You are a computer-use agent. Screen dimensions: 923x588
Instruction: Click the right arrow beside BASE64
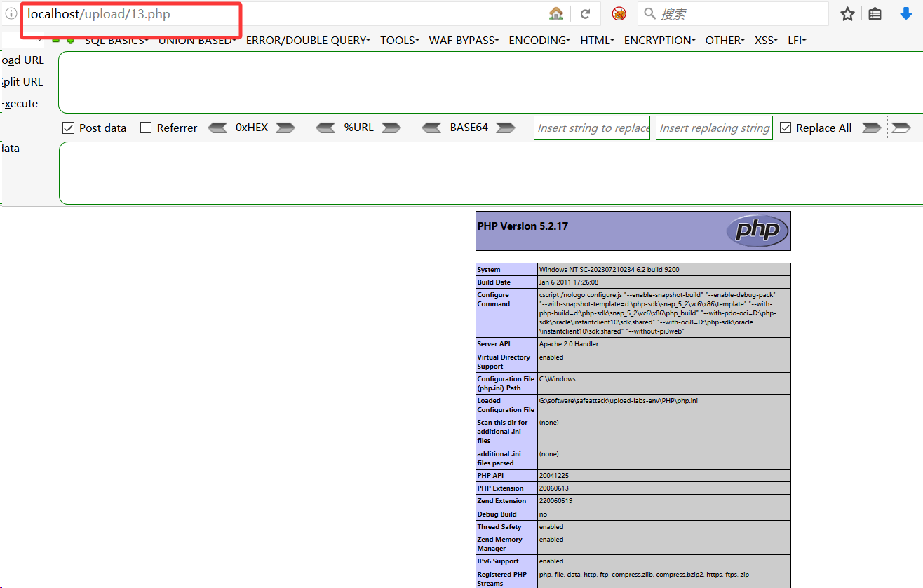point(505,128)
